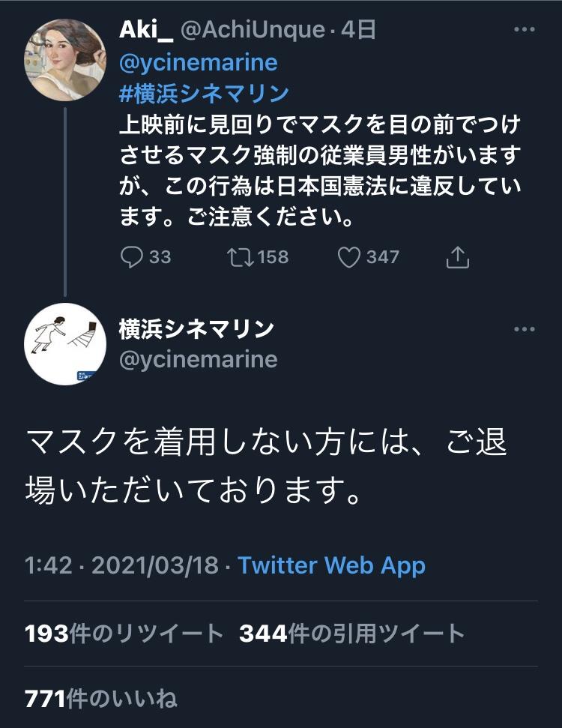Screen dimensions: 562x728
Task: Click the retweet icon showing 158
Action: coord(240,257)
